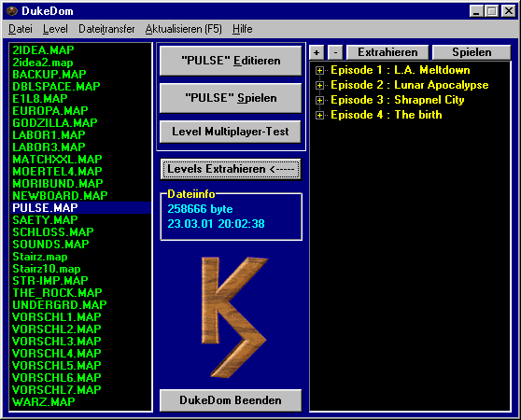Expand Episode 3 : Shrapnel City node

coord(319,100)
